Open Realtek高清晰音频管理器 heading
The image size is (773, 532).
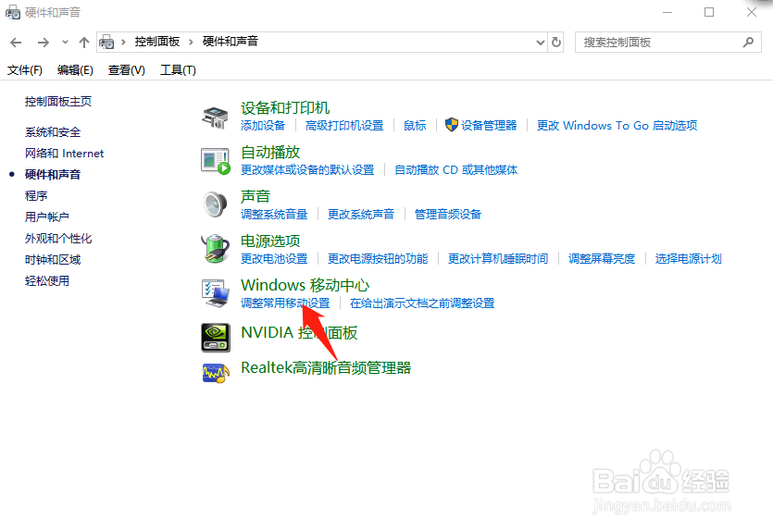tap(326, 368)
